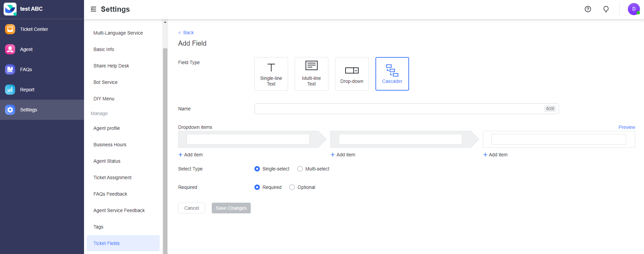Click the Save Changes button

click(231, 208)
